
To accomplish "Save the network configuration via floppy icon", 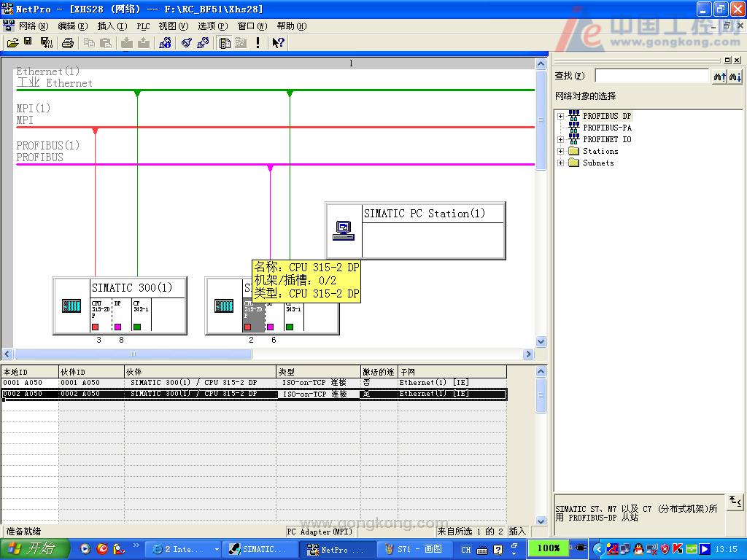I will point(28,42).
